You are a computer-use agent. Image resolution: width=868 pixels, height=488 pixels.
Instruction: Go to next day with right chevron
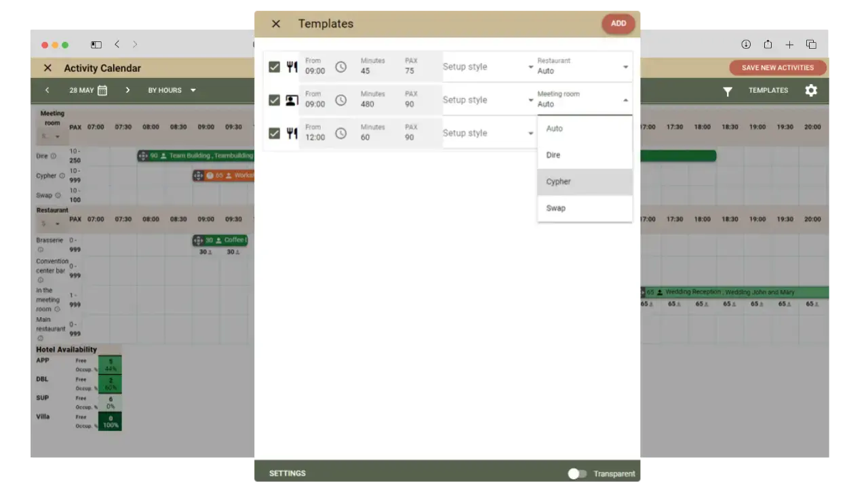click(x=127, y=90)
